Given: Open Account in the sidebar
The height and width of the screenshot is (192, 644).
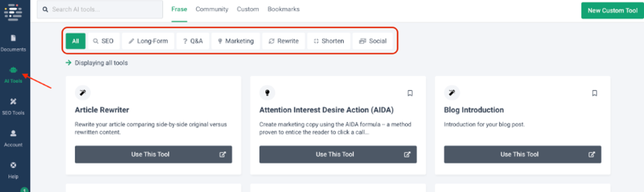Looking at the screenshot, I should pos(14,138).
